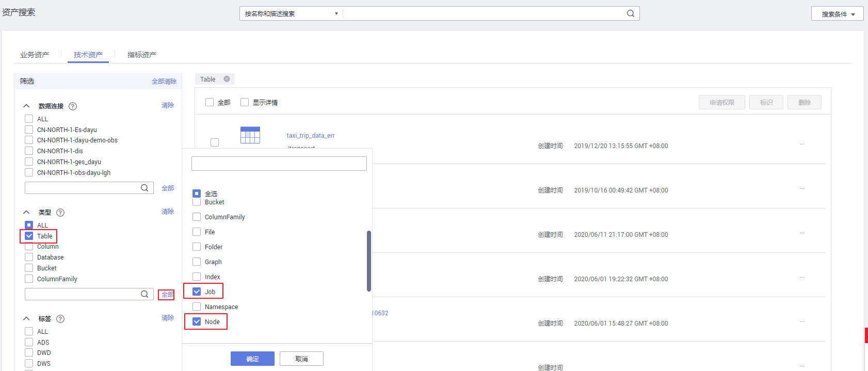Click help icon next to 类型
Image resolution: width=868 pixels, height=371 pixels.
pos(60,213)
